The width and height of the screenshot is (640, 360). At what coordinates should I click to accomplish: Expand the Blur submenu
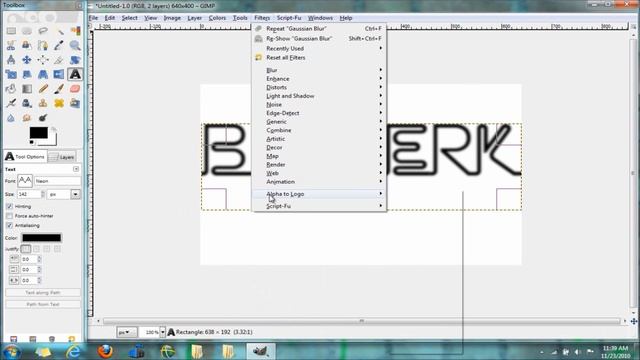point(319,70)
